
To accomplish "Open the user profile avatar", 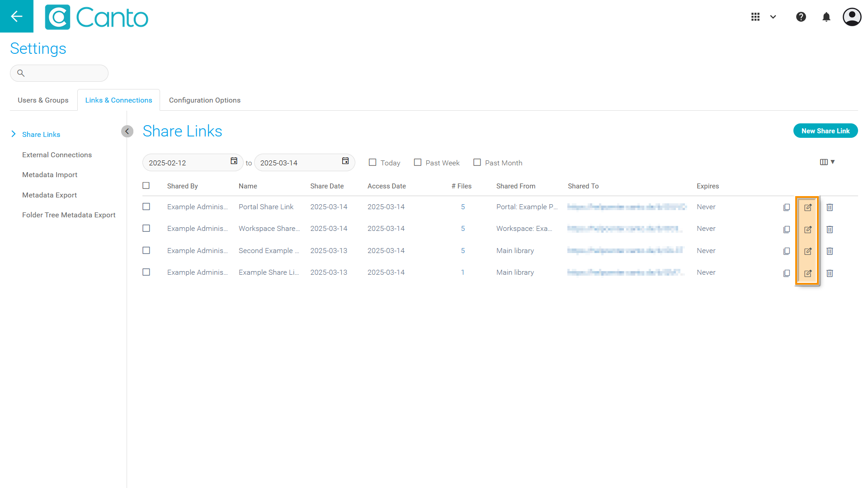I will pos(852,17).
